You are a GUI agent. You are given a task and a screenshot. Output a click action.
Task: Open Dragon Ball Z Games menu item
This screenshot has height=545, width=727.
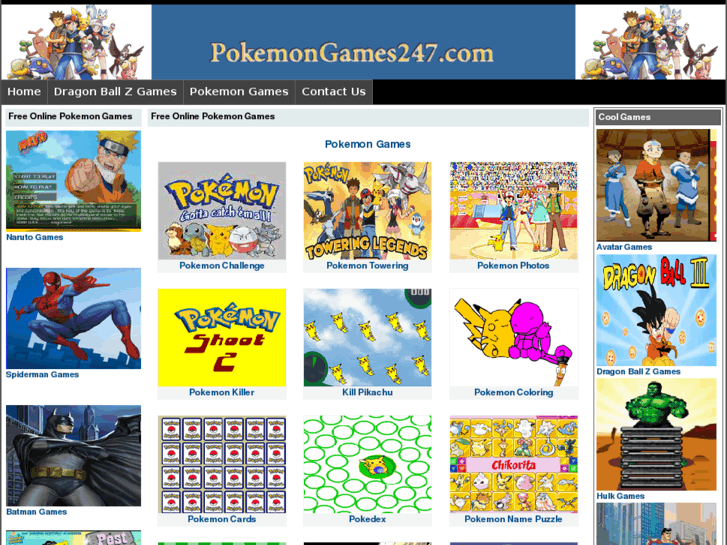click(x=115, y=92)
